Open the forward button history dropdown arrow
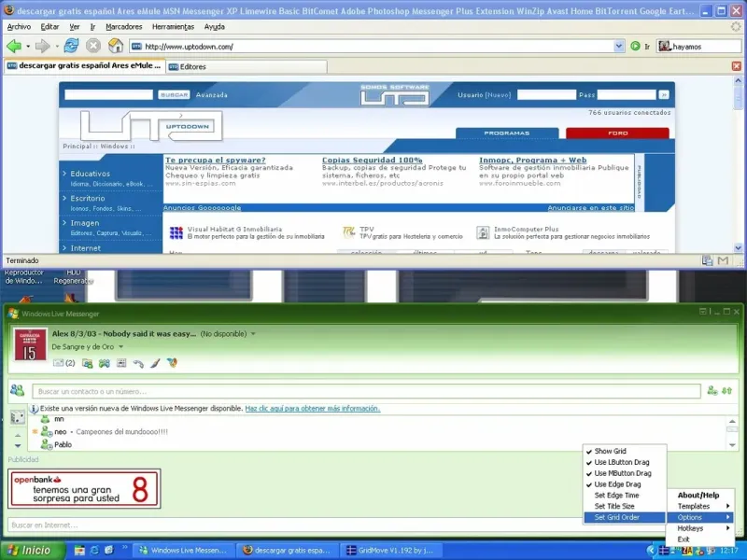Screen dimensions: 747x560 point(57,46)
